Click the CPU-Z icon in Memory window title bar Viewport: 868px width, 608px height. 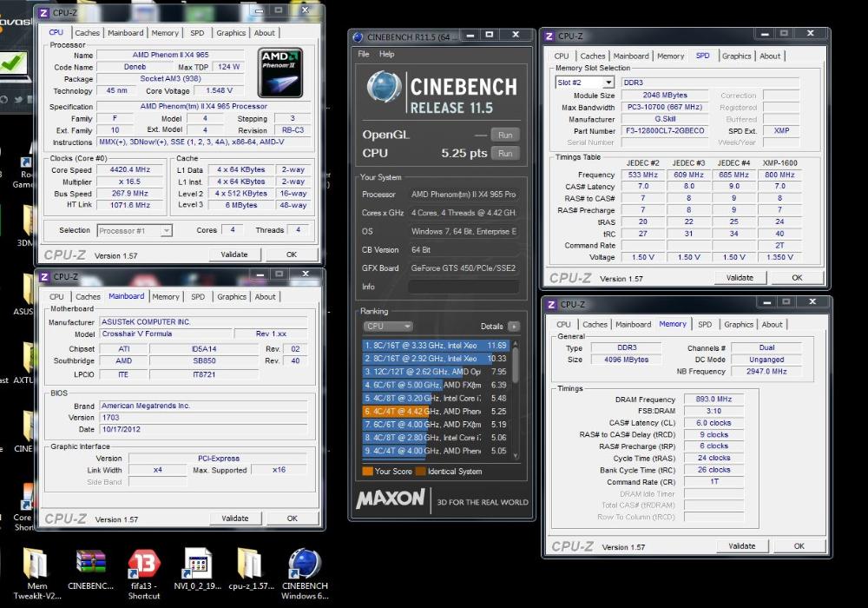pos(551,304)
